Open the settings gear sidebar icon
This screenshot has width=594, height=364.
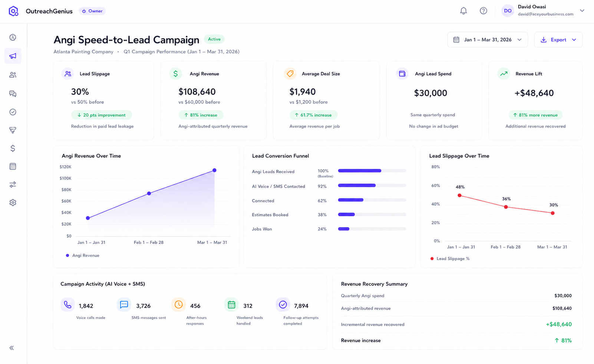point(13,203)
